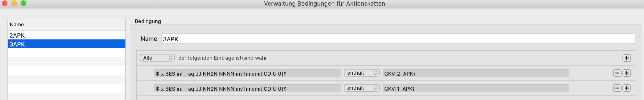Open the Alle match-type dropdown
Screen dimensions: 644x100
point(157,58)
